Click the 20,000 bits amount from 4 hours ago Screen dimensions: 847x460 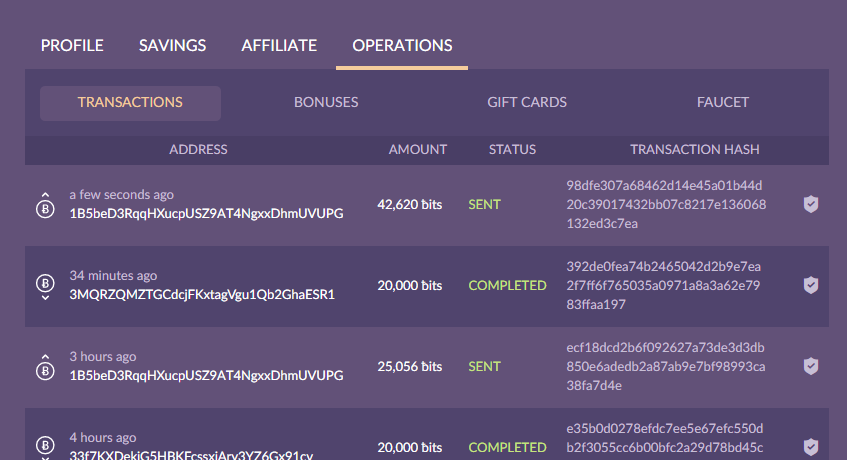pyautogui.click(x=409, y=448)
